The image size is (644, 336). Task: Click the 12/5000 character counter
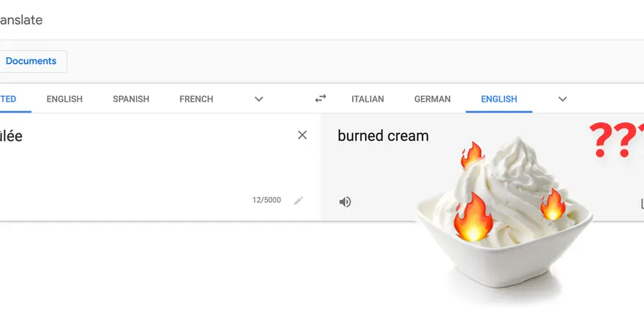click(266, 200)
